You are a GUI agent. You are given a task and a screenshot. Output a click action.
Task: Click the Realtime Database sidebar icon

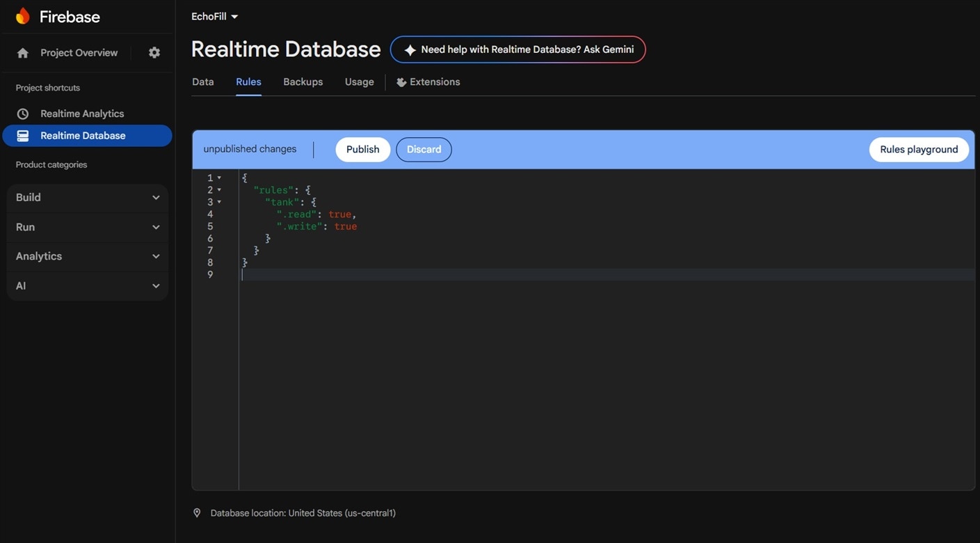point(23,136)
